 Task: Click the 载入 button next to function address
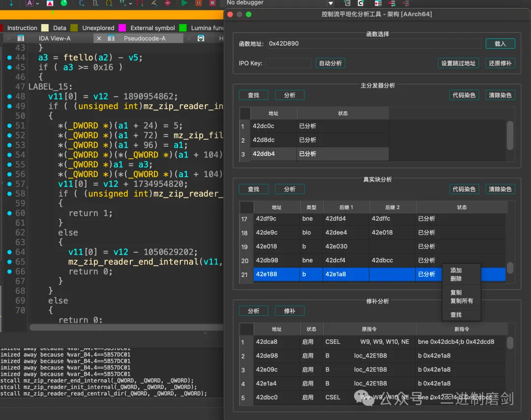[500, 43]
